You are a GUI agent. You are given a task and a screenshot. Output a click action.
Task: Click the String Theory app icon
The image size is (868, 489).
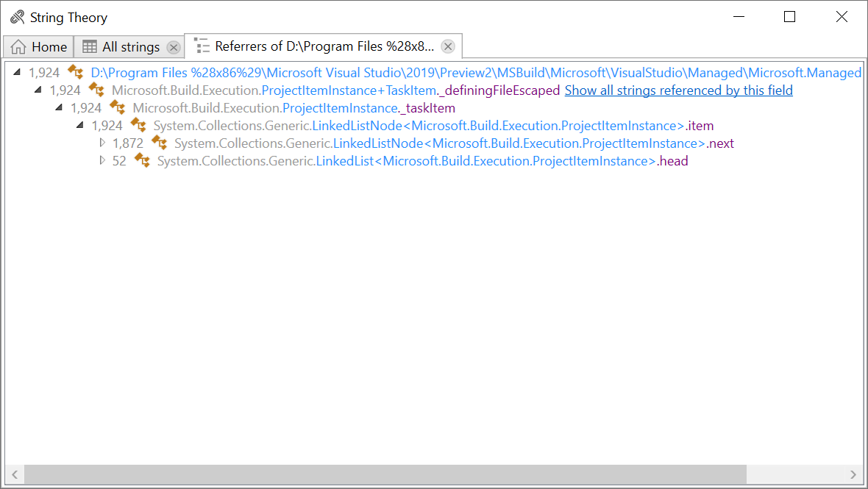(17, 17)
